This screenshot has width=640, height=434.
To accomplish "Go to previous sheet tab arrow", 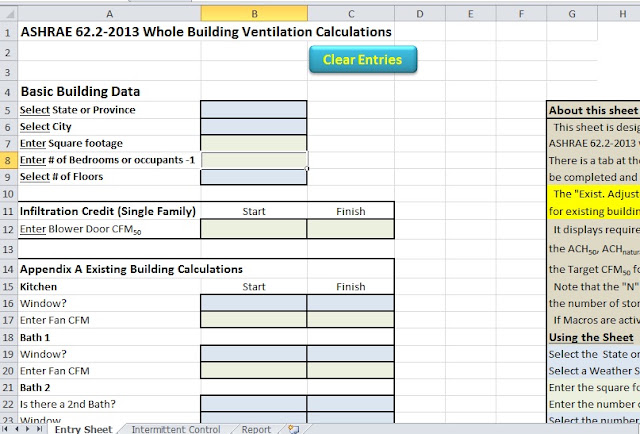I will tap(17, 429).
